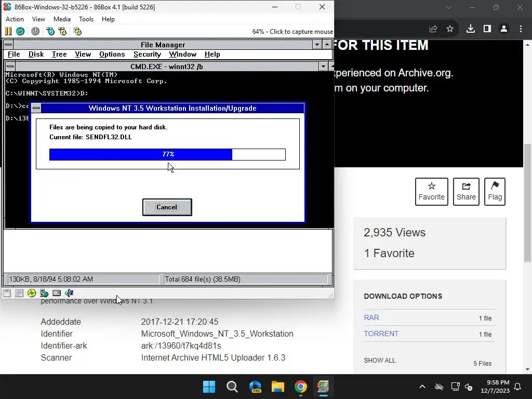The height and width of the screenshot is (399, 532).
Task: Open CMD.EXE window control menu box
Action: (10, 66)
